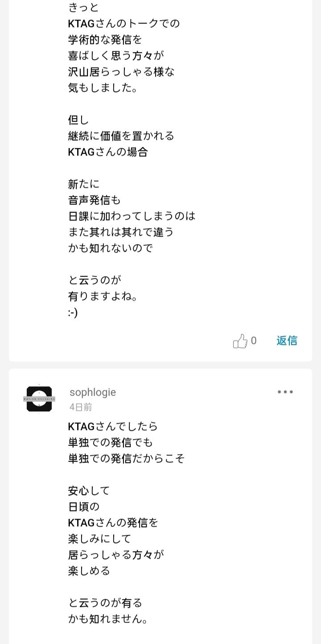The width and height of the screenshot is (321, 644).
Task: Click the line 単独での発信だからこそ
Action: click(x=126, y=459)
